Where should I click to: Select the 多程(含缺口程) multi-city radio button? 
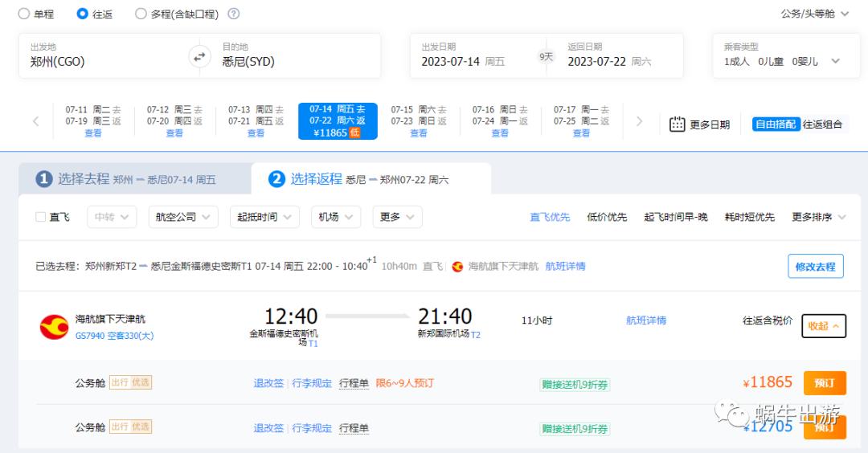coord(141,14)
